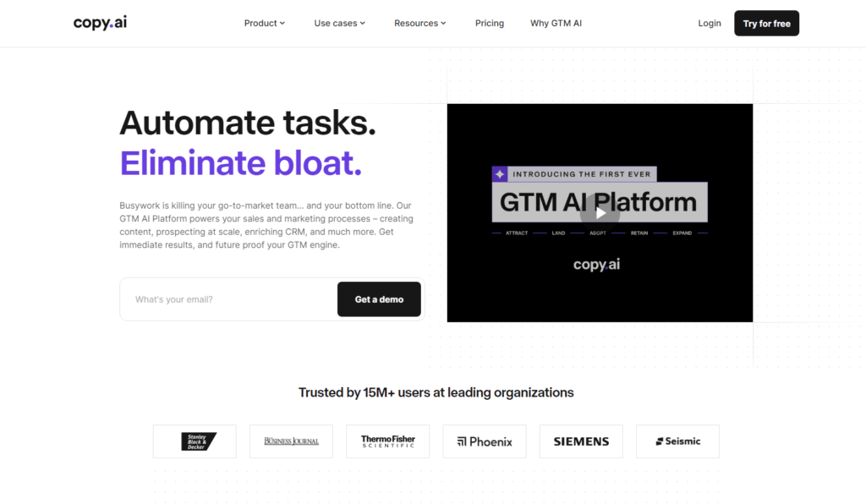This screenshot has width=866, height=504.
Task: Focus the What's your email field
Action: [x=228, y=299]
